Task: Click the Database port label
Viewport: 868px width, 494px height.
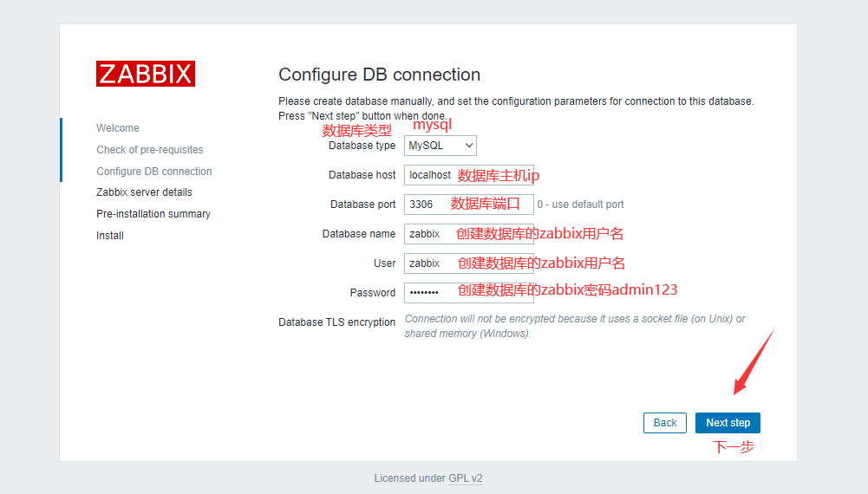Action: 362,205
